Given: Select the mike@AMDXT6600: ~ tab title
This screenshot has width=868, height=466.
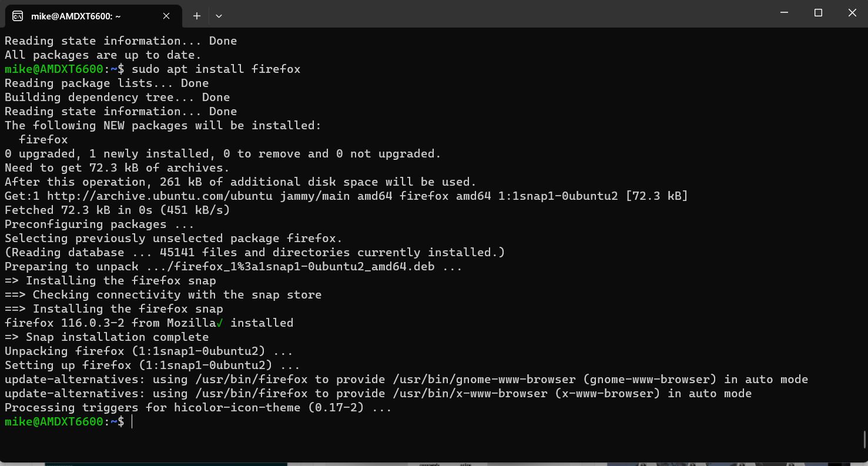Looking at the screenshot, I should click(76, 16).
